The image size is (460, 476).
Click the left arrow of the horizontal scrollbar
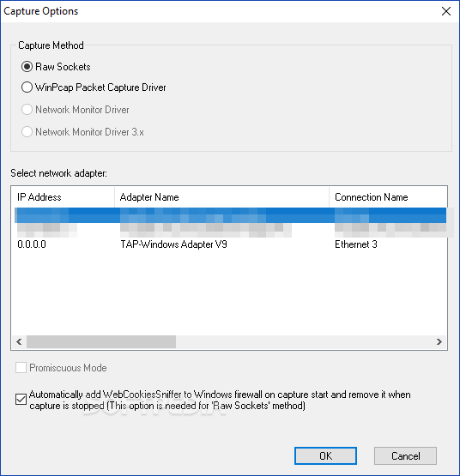point(19,342)
